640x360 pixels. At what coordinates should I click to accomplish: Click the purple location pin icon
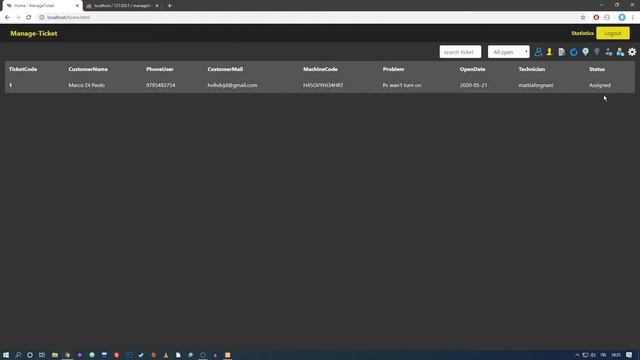[x=597, y=52]
